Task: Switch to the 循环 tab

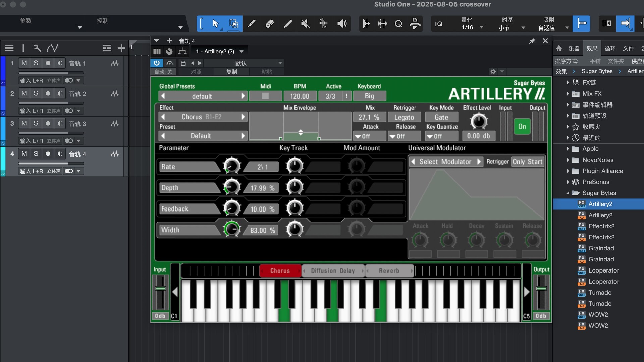Action: [x=610, y=48]
